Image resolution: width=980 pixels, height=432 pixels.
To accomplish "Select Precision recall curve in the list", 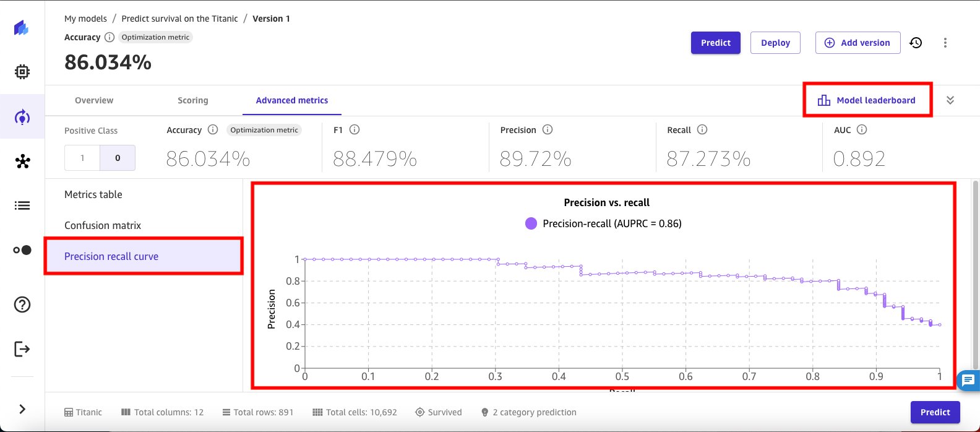I will [144, 256].
